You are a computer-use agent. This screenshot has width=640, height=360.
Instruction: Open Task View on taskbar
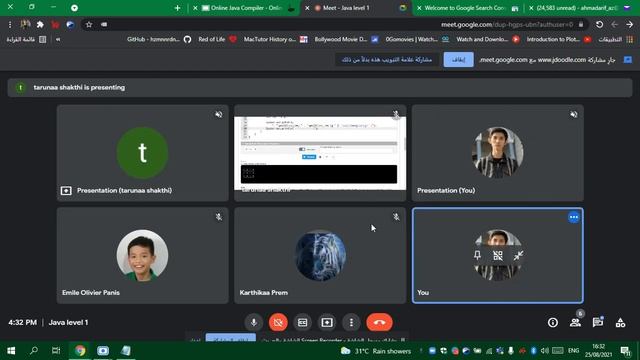click(56, 351)
